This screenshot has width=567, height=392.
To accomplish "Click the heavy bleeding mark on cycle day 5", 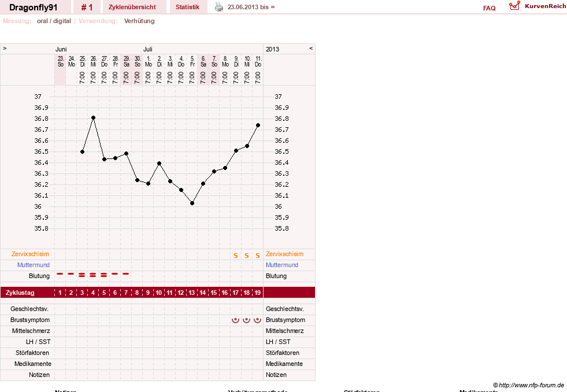I will click(x=104, y=275).
